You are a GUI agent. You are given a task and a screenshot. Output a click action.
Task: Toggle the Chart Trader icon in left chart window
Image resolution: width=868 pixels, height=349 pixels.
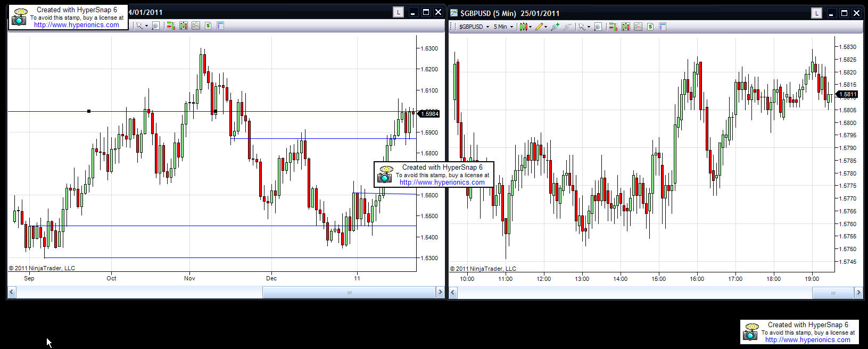(171, 26)
